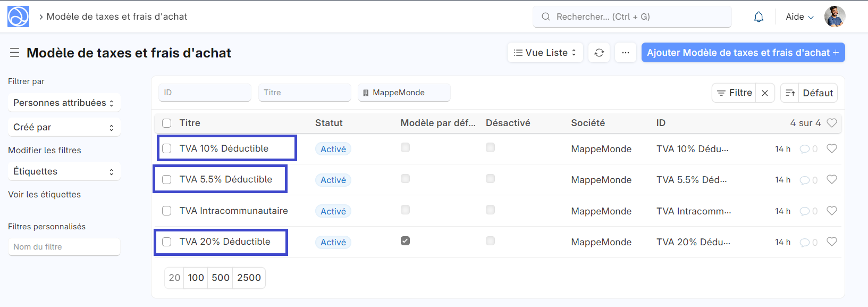This screenshot has height=307, width=868.
Task: Set page size to 20
Action: [174, 278]
